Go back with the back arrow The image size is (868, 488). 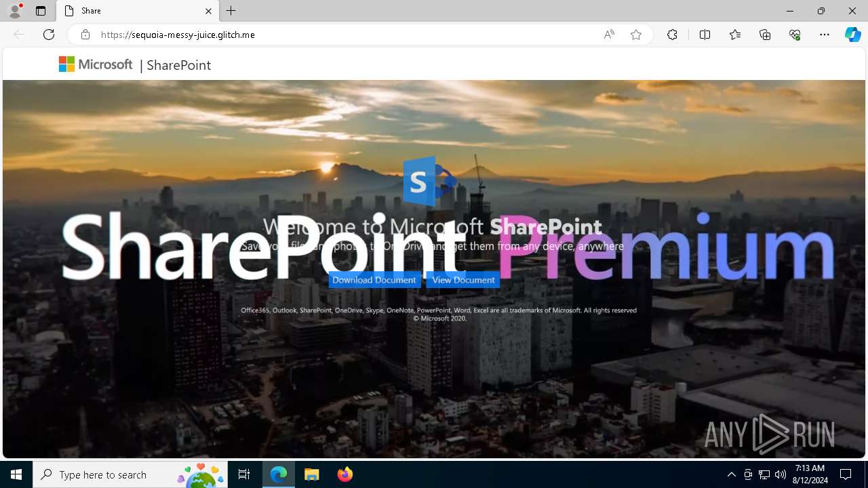point(19,35)
